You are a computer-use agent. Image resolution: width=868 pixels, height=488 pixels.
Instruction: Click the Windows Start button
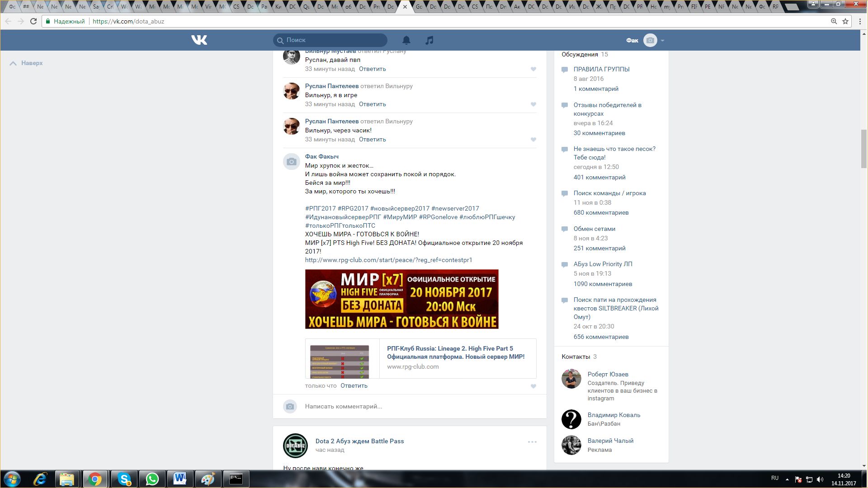(x=12, y=479)
